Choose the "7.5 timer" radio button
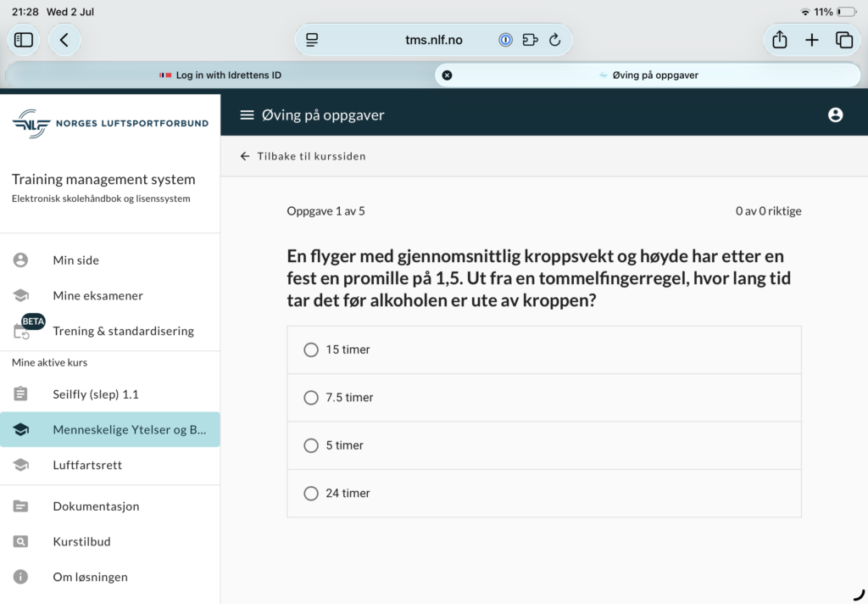 coord(311,398)
